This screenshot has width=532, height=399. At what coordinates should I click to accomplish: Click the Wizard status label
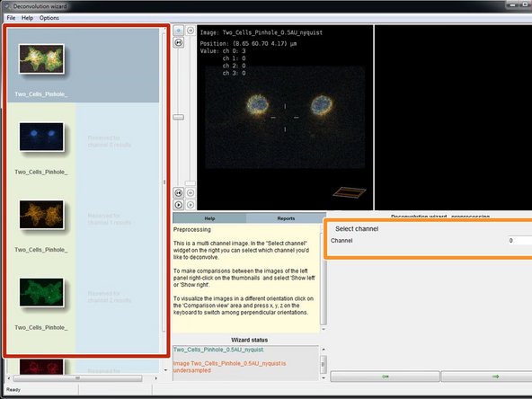(250, 340)
